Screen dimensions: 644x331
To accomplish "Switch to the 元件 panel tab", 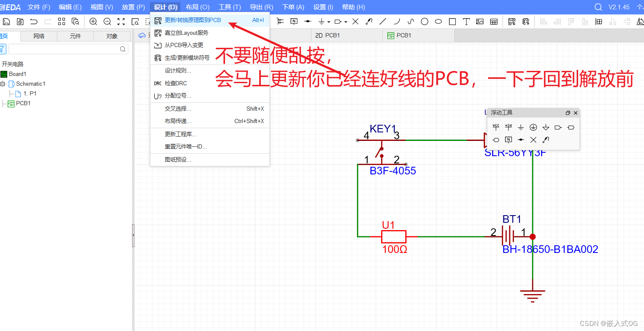I will click(x=76, y=36).
